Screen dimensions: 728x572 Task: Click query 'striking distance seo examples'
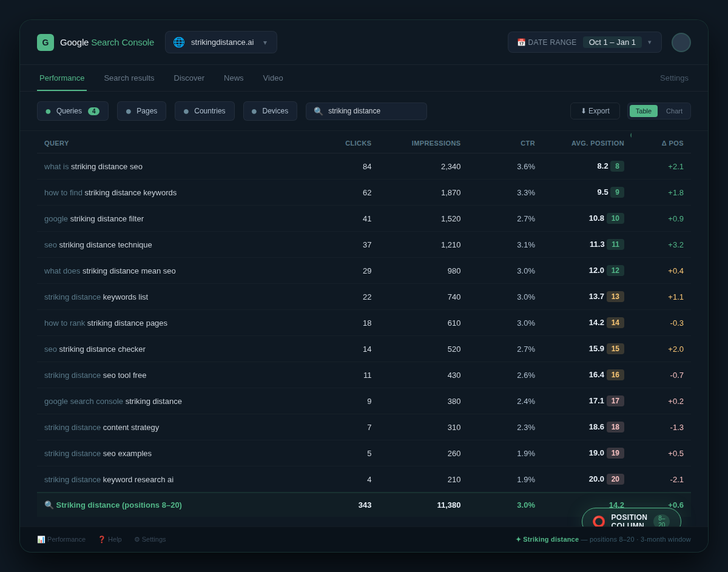pos(98,453)
